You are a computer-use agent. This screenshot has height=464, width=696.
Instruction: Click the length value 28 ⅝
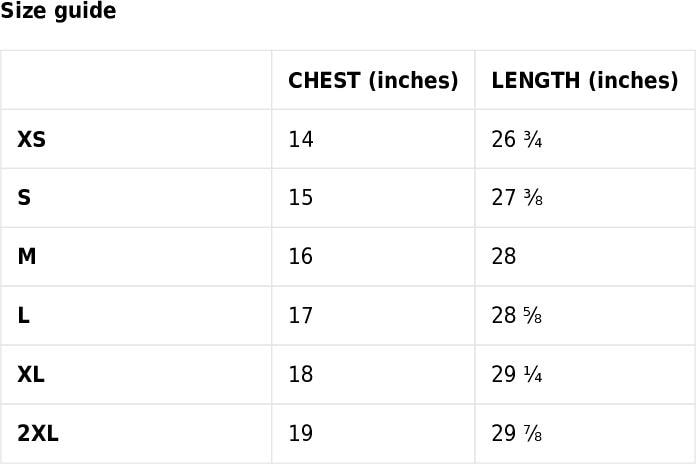(517, 315)
